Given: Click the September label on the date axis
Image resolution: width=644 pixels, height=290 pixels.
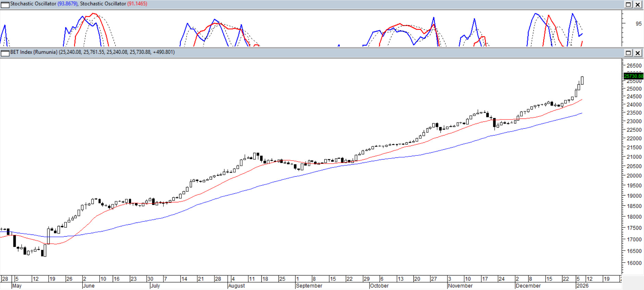Looking at the screenshot, I should pos(309,286).
